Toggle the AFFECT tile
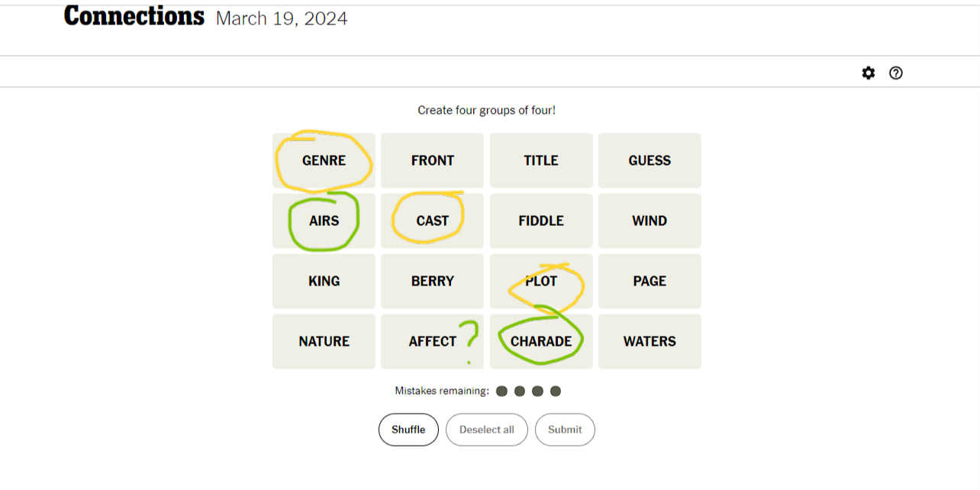Viewport: 980px width, 490px height. (x=433, y=341)
